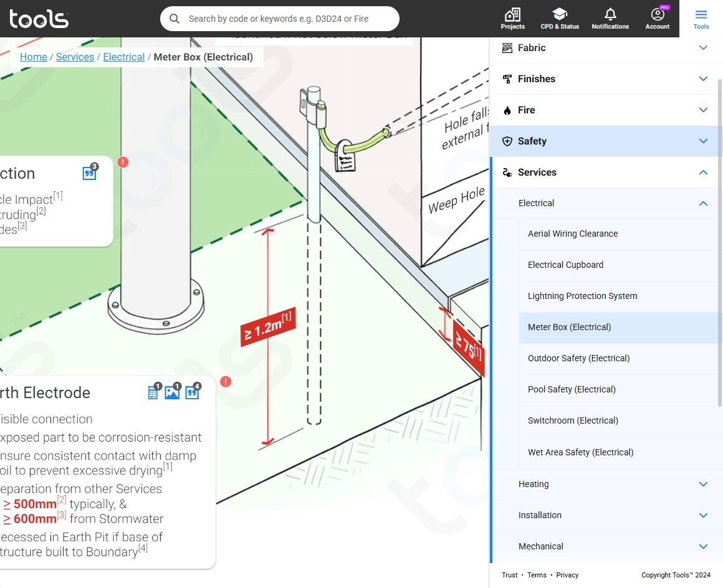Click the Electrical subcategory label
This screenshot has height=588, width=723.
click(x=536, y=203)
